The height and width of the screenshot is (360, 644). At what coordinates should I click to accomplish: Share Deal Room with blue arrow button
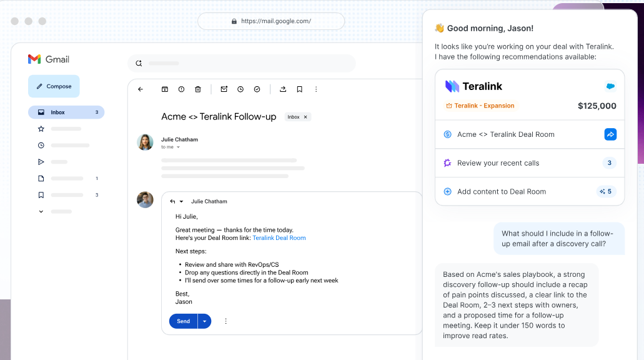tap(610, 134)
